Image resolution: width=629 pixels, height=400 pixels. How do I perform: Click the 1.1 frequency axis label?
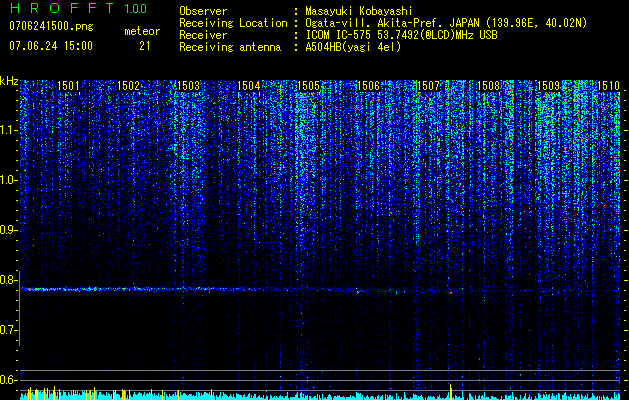[x=9, y=130]
